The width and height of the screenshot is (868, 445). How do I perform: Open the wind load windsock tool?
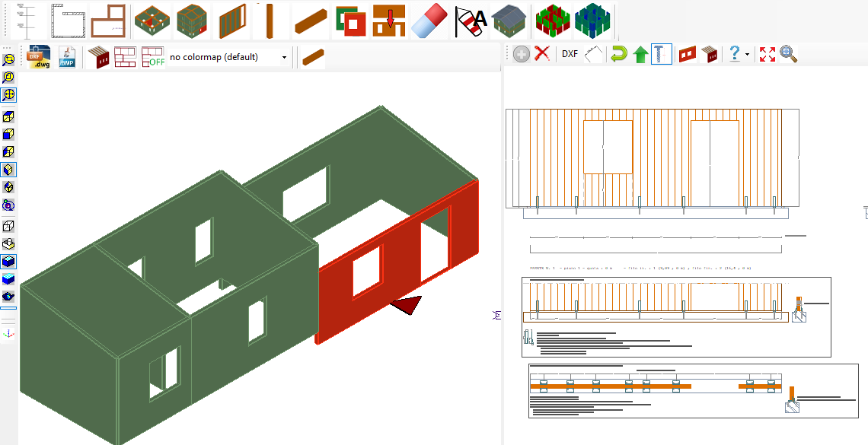click(x=471, y=21)
